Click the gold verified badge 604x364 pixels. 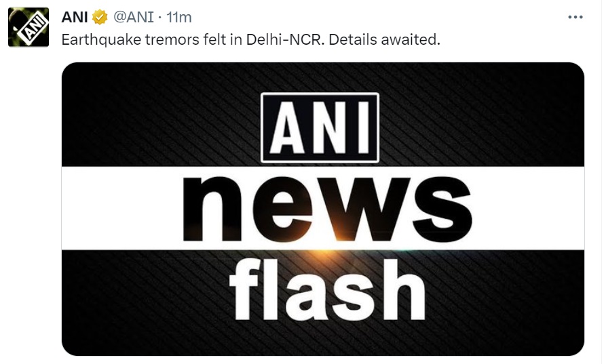(99, 17)
